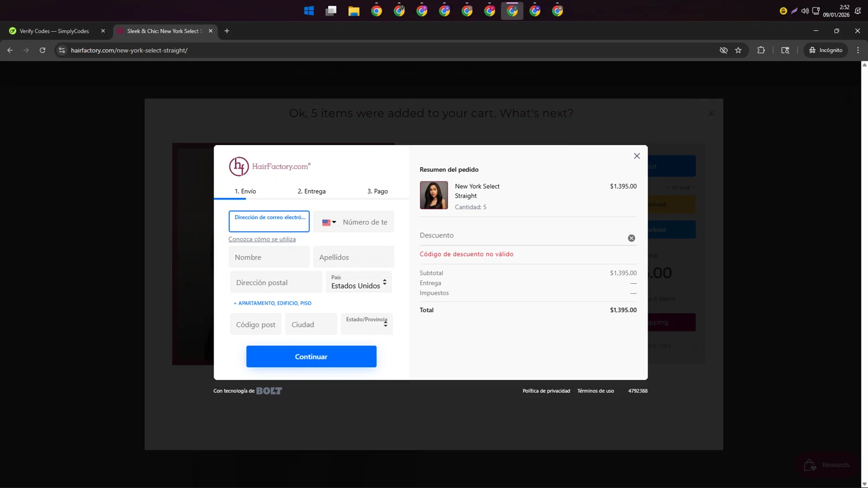
Task: Click the New York Select Straight product thumbnail
Action: coord(433,195)
